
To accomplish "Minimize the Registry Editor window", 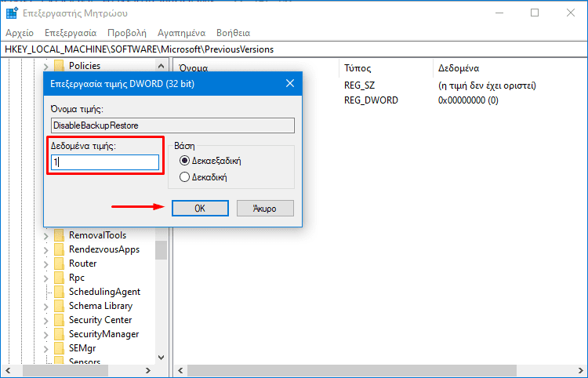I will pos(499,13).
